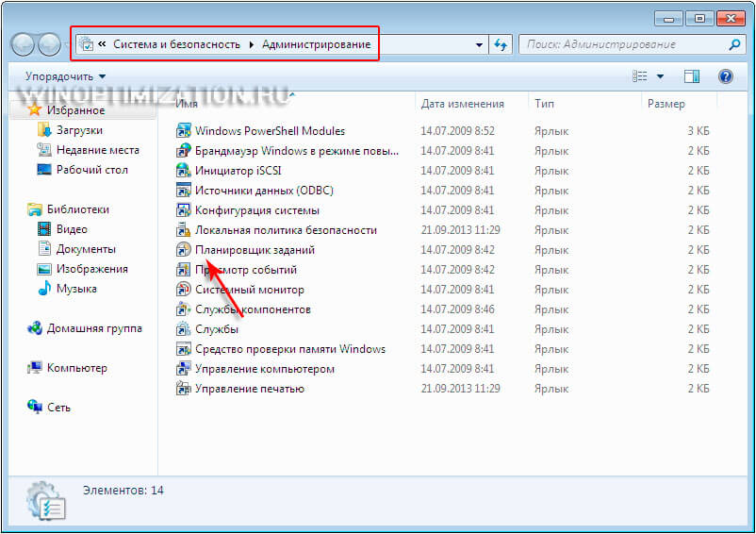This screenshot has width=756, height=534.
Task: Select Рабочий стол in the sidebar
Action: (92, 170)
